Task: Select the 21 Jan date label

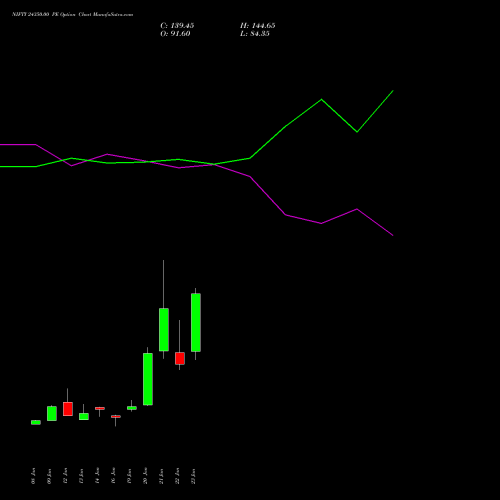Action: pyautogui.click(x=161, y=476)
